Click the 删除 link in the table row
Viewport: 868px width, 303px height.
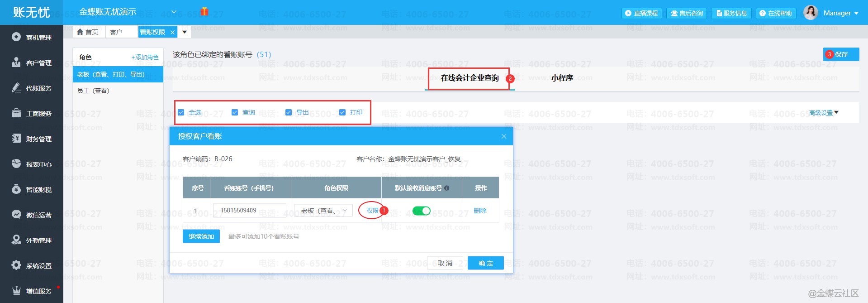480,211
